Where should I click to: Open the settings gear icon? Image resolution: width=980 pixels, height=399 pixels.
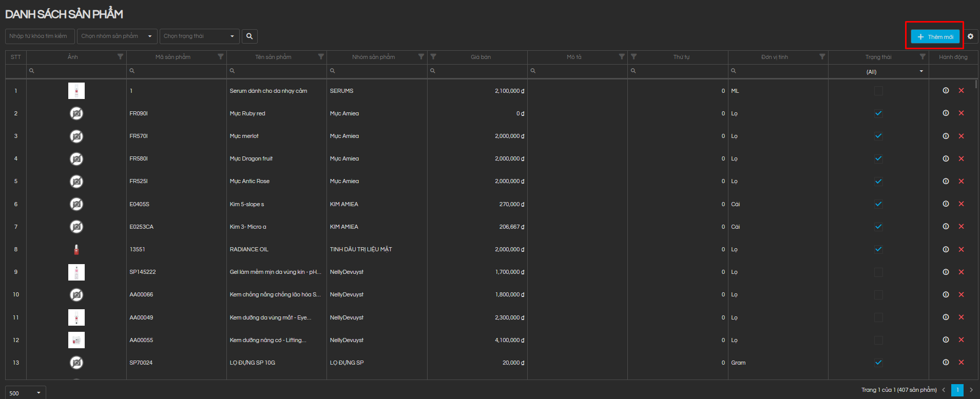pyautogui.click(x=970, y=36)
